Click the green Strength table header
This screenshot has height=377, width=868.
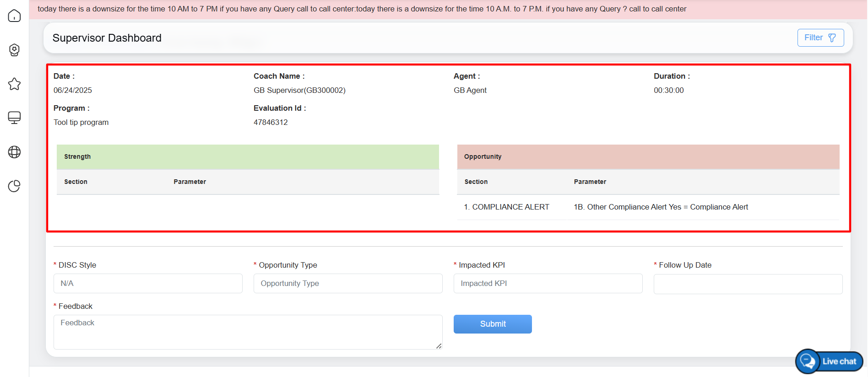pyautogui.click(x=248, y=157)
